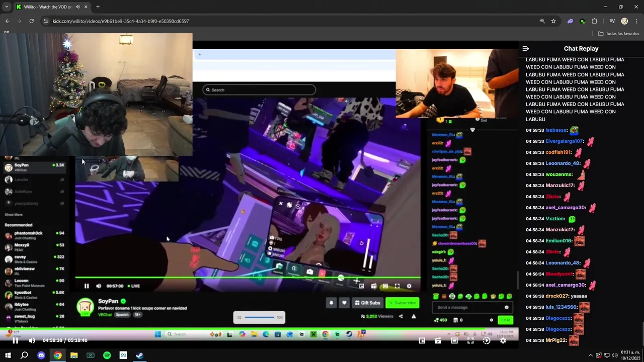Screen dimensions: 644x362
Task: Mute the VOD player volume speaker icon
Action: pyautogui.click(x=32, y=340)
